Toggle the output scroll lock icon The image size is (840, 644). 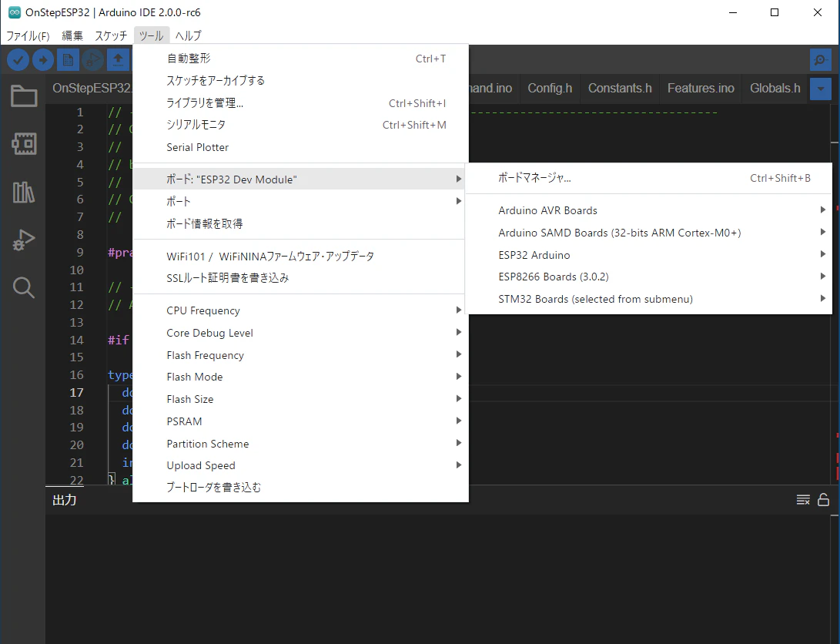point(823,500)
